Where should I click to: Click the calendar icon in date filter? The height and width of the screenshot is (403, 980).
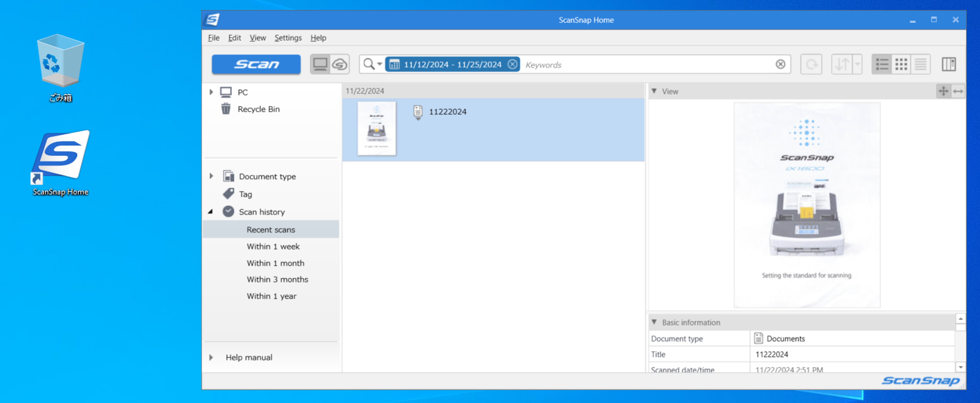pos(394,64)
